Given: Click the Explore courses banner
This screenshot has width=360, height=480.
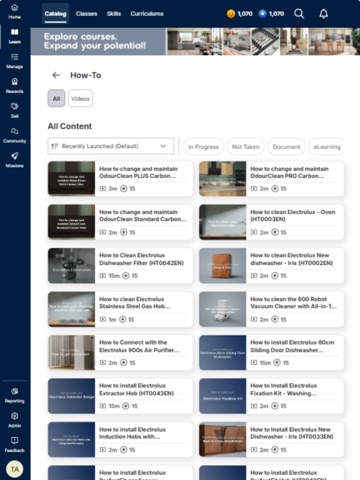Looking at the screenshot, I should 195,41.
